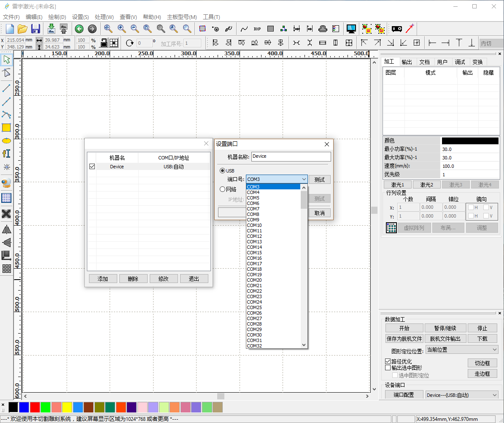Image resolution: width=504 pixels, height=423 pixels.
Task: Click the Zoom Out magnifier icon
Action: point(135,29)
